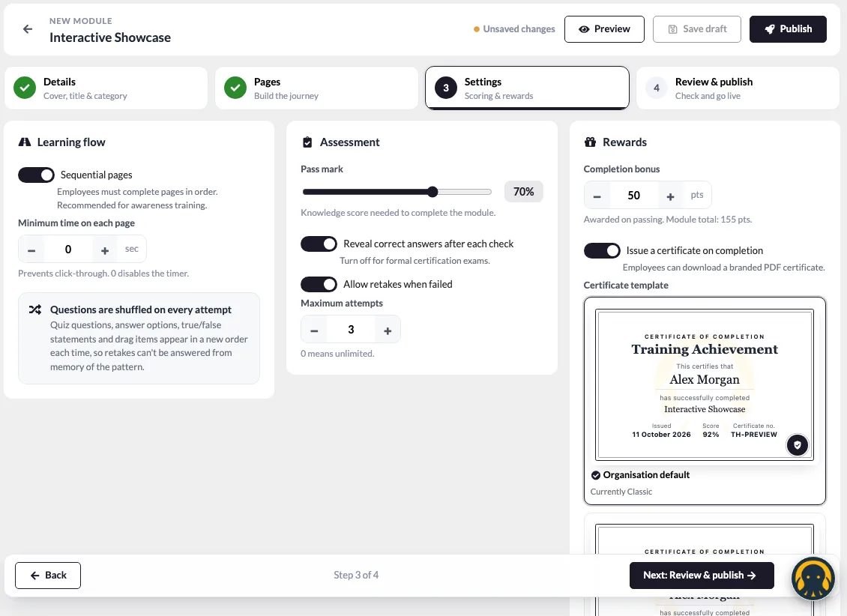
Task: Click Assessment clipboard icon
Action: [307, 142]
